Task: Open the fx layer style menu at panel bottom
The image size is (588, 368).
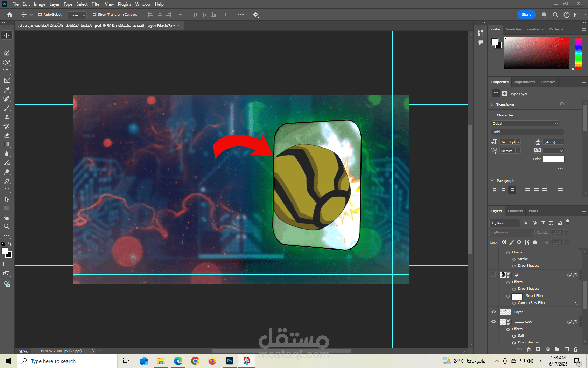Action: pos(529,349)
